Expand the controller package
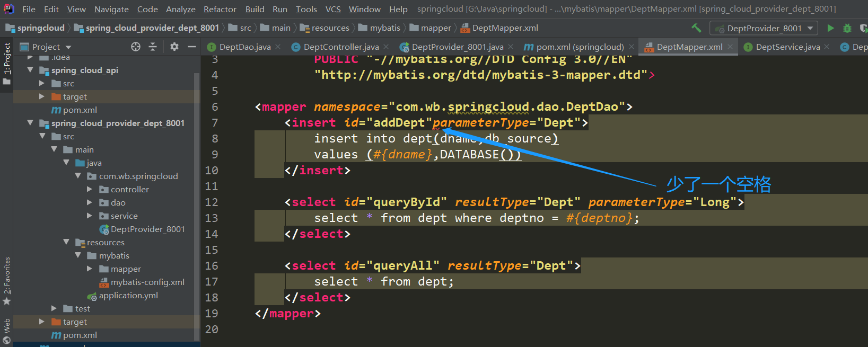The height and width of the screenshot is (347, 868). [x=90, y=189]
